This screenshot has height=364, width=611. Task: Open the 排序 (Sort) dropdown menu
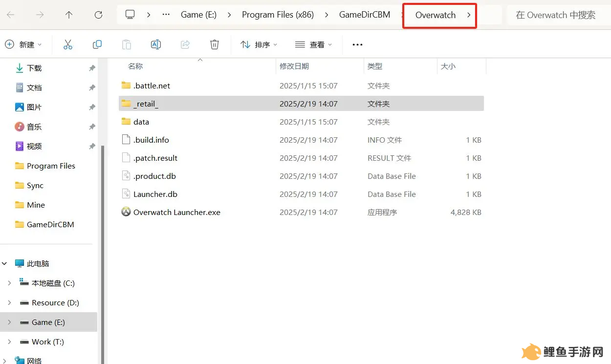(x=259, y=44)
